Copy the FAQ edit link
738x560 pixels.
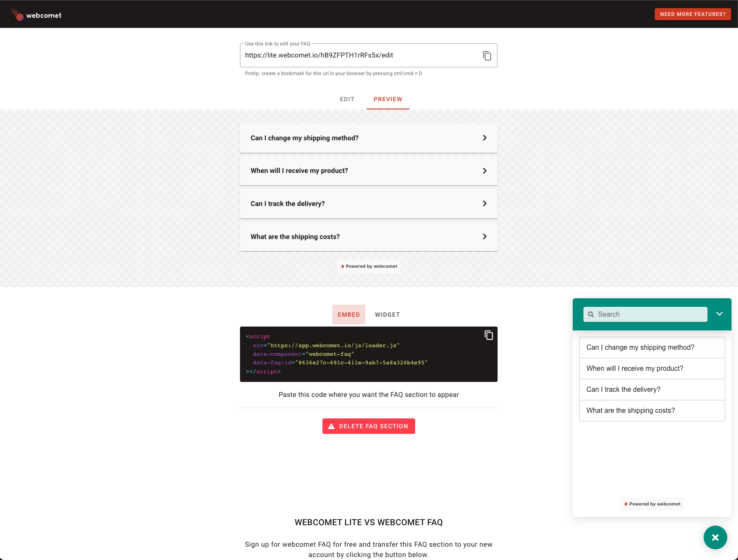(x=487, y=56)
